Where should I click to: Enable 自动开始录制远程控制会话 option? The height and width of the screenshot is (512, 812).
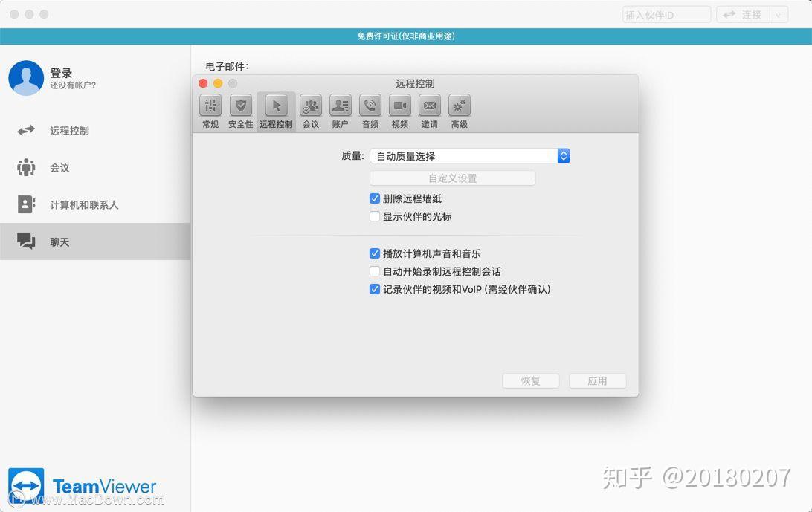tap(375, 271)
